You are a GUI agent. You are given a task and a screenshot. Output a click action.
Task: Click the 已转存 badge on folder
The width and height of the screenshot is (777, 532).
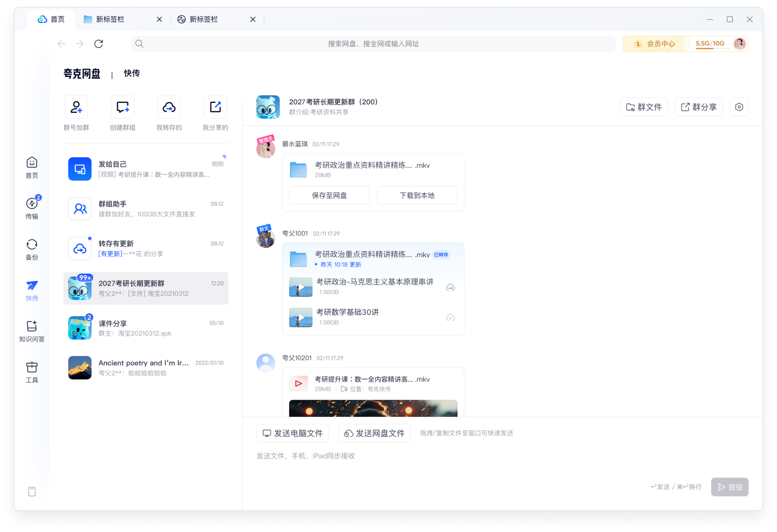[x=441, y=255]
